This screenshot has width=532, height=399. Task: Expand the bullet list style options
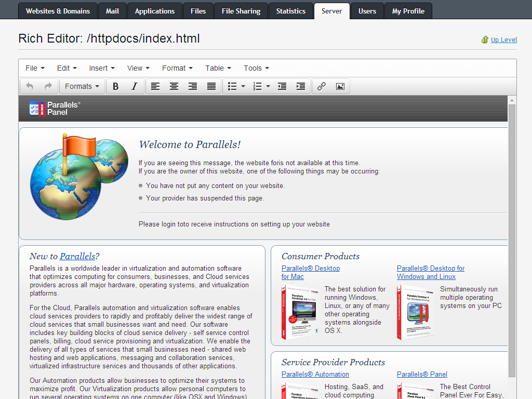(x=242, y=86)
